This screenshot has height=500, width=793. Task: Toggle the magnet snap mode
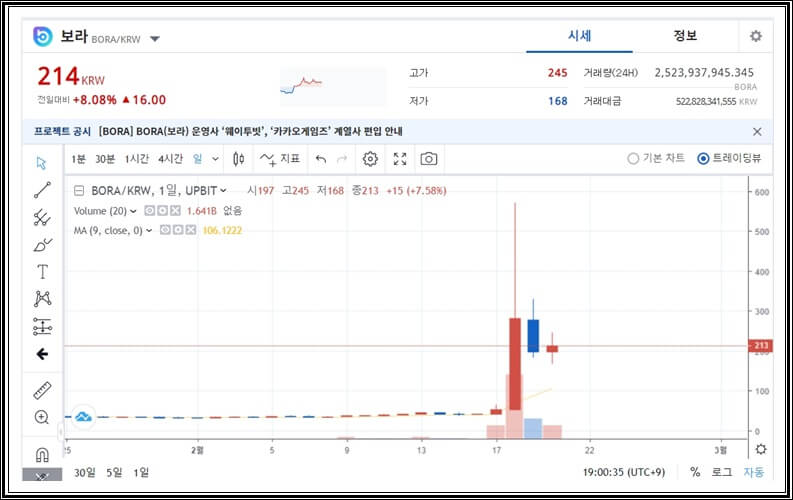point(42,454)
